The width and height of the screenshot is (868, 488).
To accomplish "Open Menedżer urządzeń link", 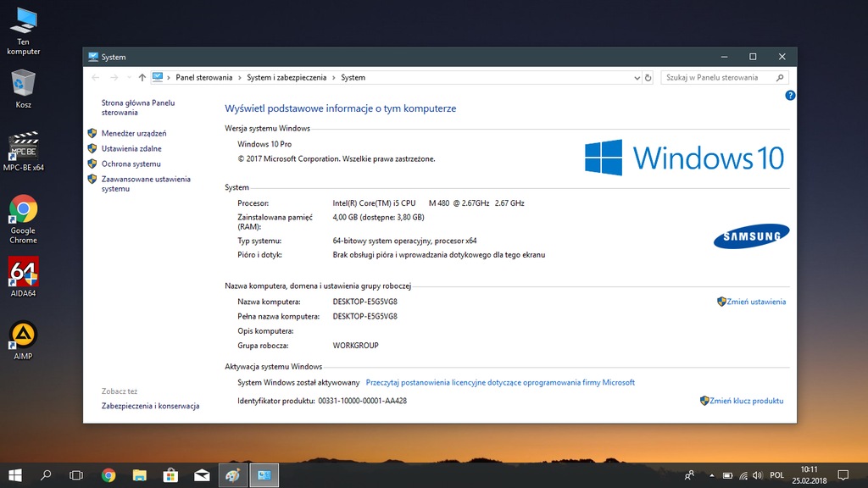I will click(x=134, y=133).
